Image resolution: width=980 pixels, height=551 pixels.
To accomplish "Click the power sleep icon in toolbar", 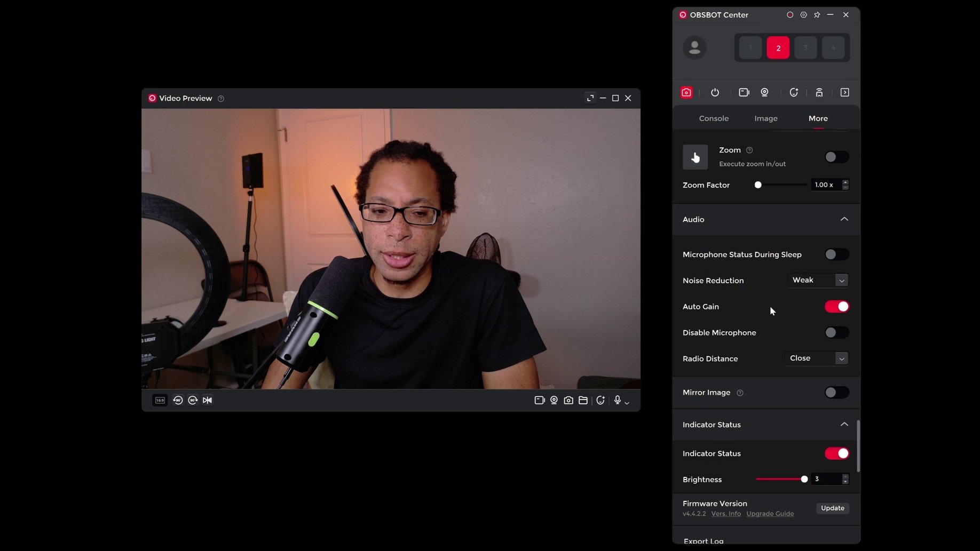I will point(715,92).
